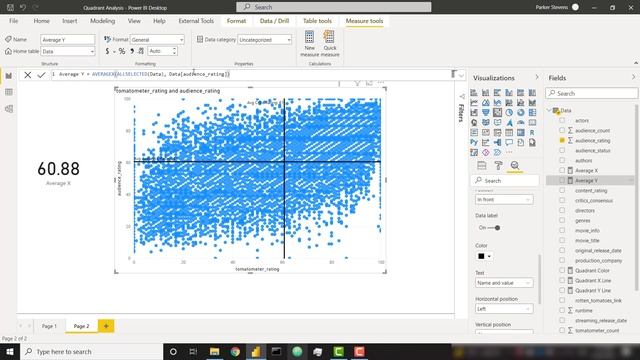Collapse the Fields pane

(x=633, y=78)
